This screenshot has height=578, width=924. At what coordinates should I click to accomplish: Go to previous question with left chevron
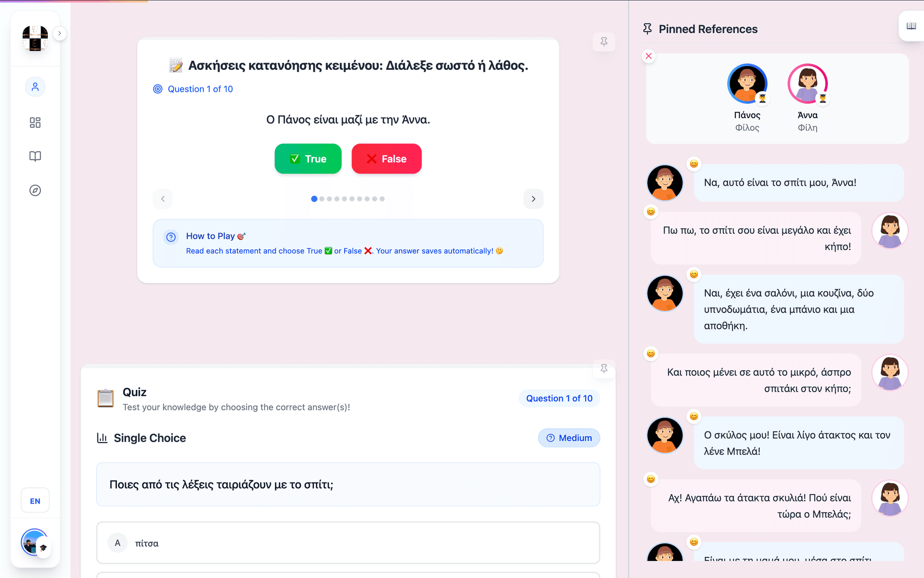coord(163,199)
